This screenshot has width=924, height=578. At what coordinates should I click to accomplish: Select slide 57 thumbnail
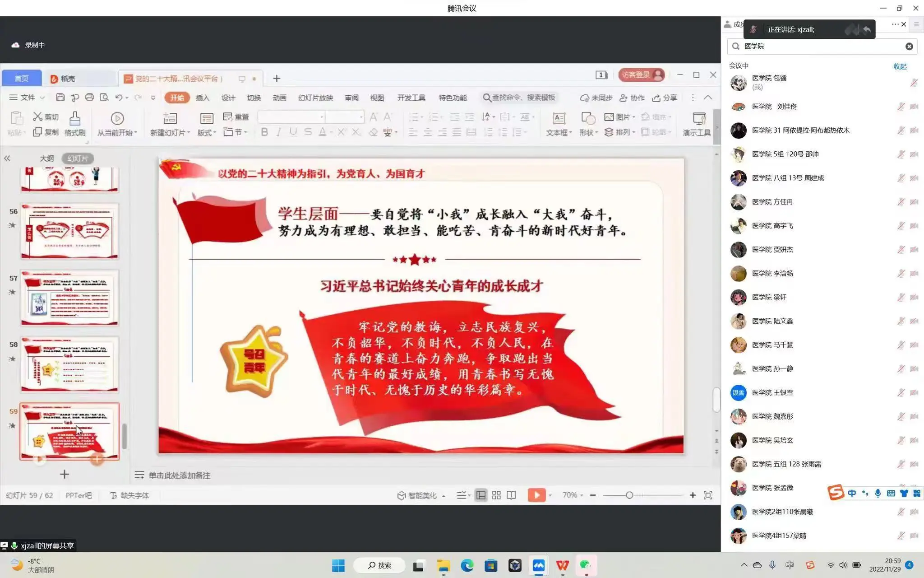pyautogui.click(x=69, y=298)
